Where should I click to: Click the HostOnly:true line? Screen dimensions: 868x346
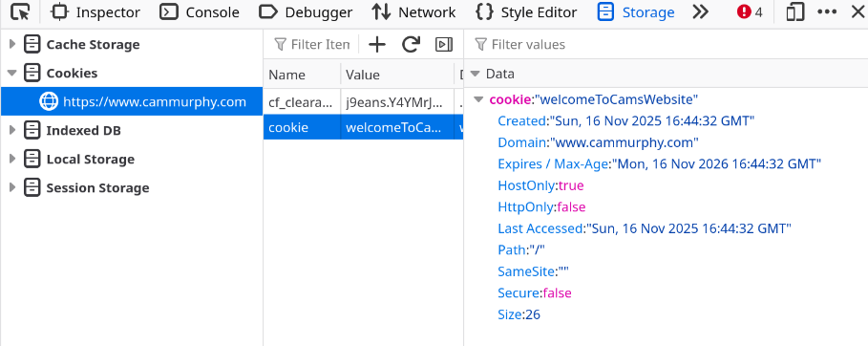(540, 185)
